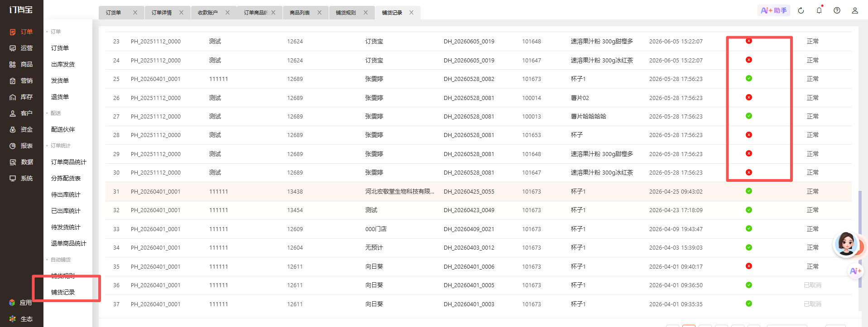Collapse the 订单 submenu group header

54,32
